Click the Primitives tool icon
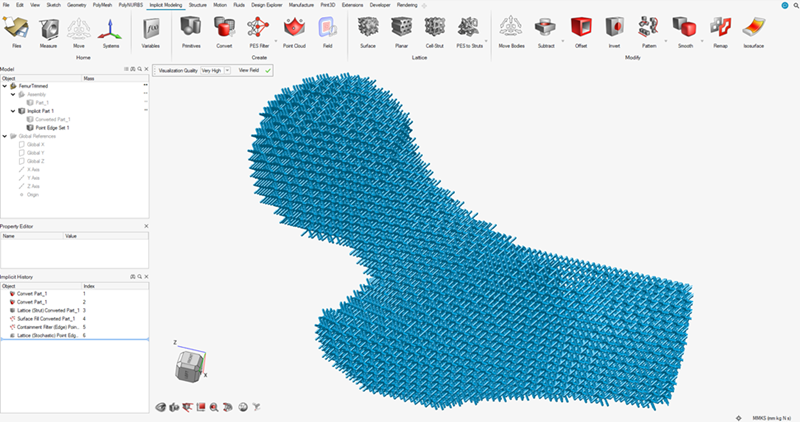800x422 pixels. [x=191, y=28]
